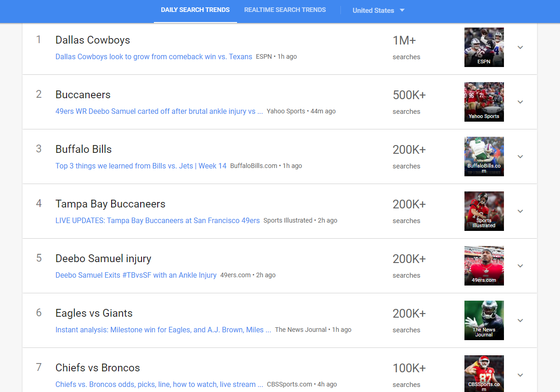This screenshot has width=560, height=392.
Task: Open the ESPN Dallas Cowboys thumbnail
Action: (x=484, y=47)
